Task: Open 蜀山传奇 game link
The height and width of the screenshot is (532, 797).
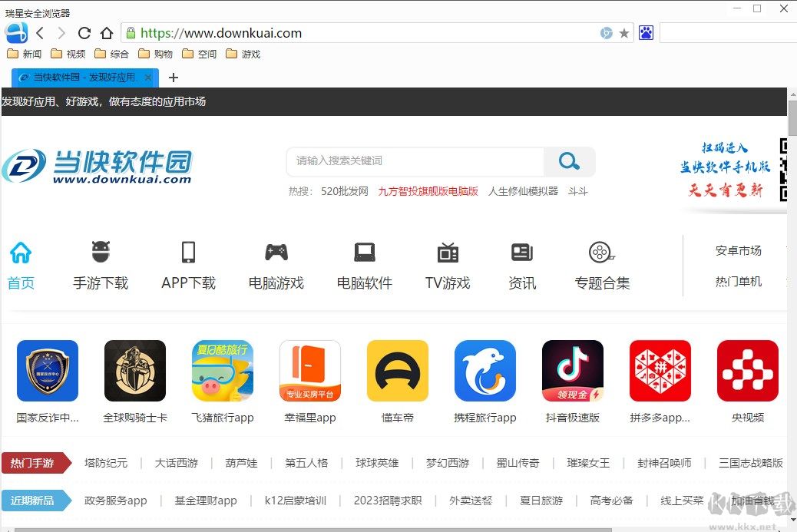Action: [518, 463]
